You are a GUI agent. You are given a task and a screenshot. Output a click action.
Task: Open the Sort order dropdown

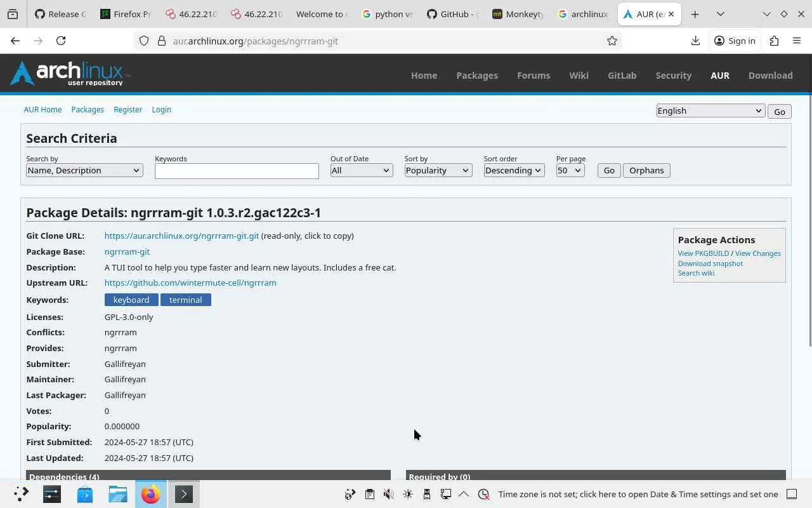pos(514,170)
